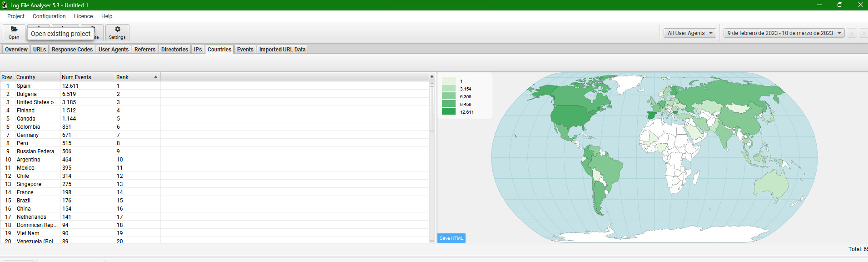Select the Countries tab
Image resolution: width=868 pixels, height=262 pixels.
coord(219,50)
